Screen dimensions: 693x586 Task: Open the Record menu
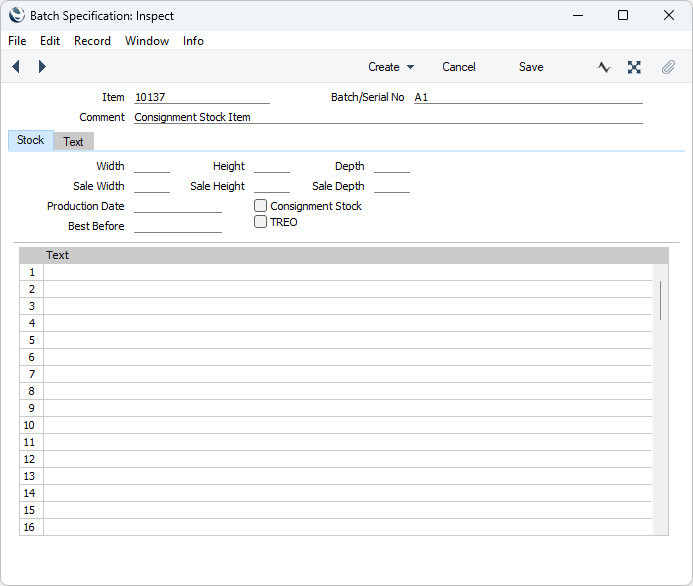coord(92,41)
